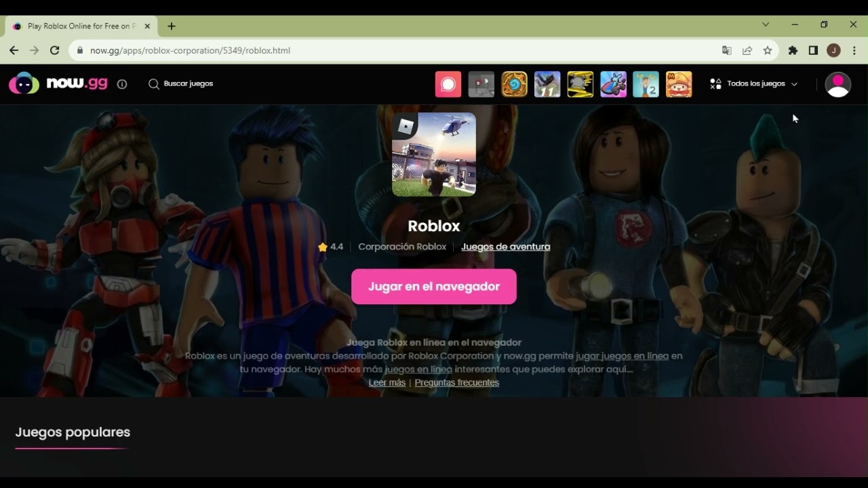Open the 'jugar juegos en línea' link
The image size is (868, 488).
click(x=622, y=356)
